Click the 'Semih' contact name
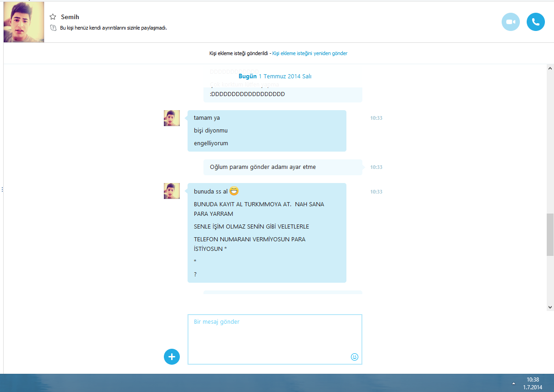 (x=70, y=17)
